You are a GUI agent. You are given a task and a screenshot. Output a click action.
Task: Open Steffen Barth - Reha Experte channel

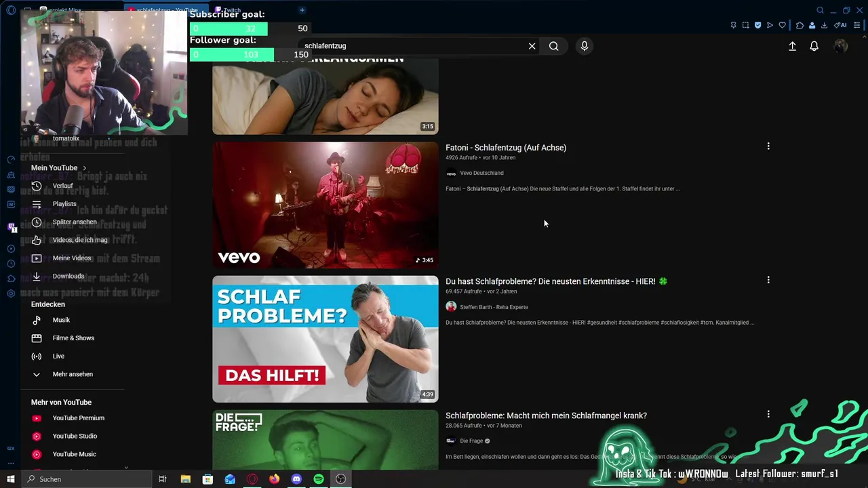click(494, 307)
